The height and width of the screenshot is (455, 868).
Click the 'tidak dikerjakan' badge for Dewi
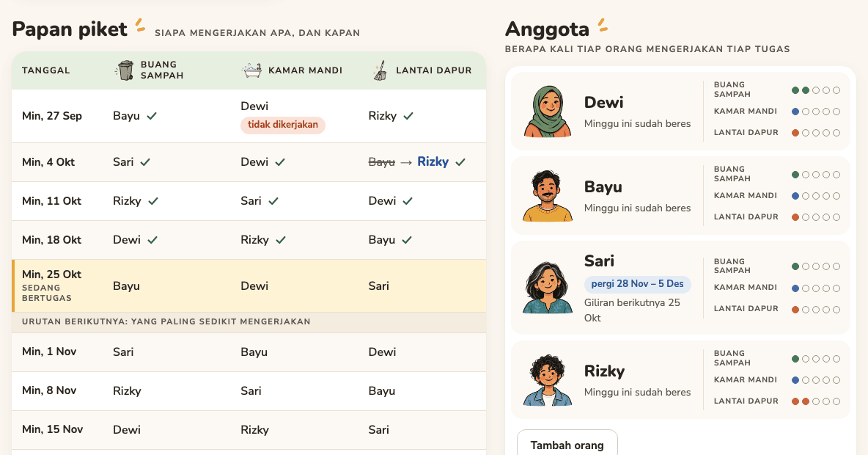(282, 125)
